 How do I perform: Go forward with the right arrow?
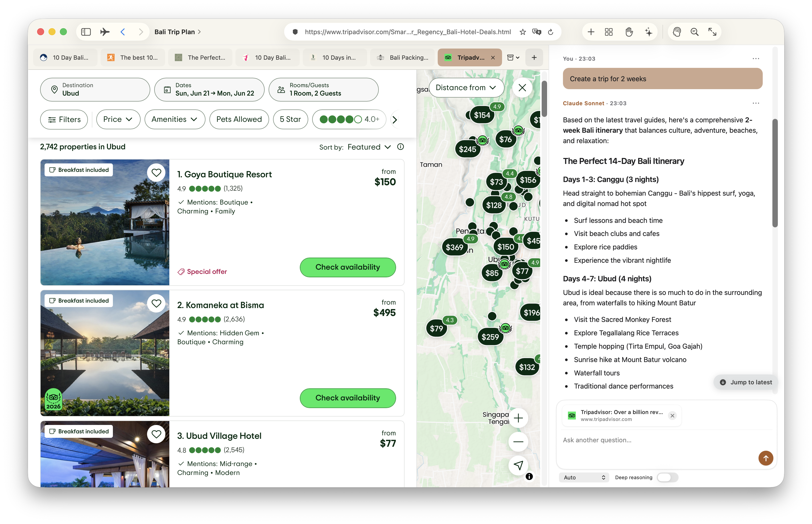[141, 32]
